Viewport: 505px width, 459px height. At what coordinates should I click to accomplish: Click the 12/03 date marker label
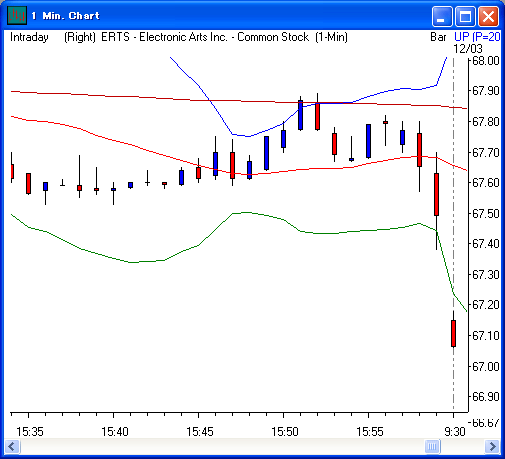(468, 49)
